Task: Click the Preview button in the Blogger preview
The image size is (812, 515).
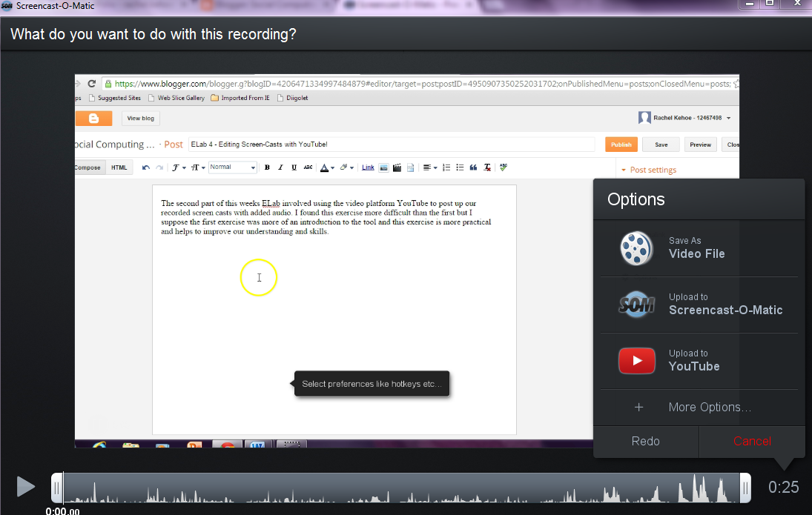Action: 700,145
